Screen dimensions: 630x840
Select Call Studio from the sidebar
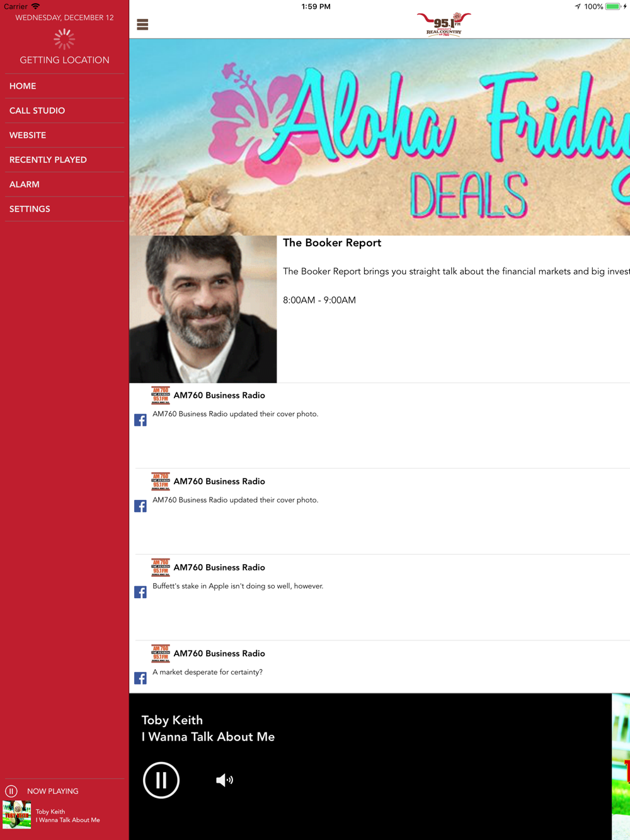coord(64,111)
